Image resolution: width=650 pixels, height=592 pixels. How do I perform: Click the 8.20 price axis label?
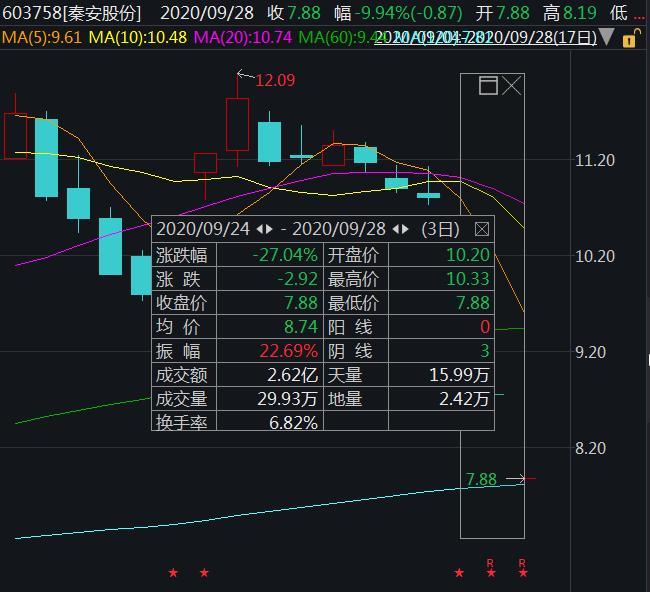pyautogui.click(x=590, y=448)
